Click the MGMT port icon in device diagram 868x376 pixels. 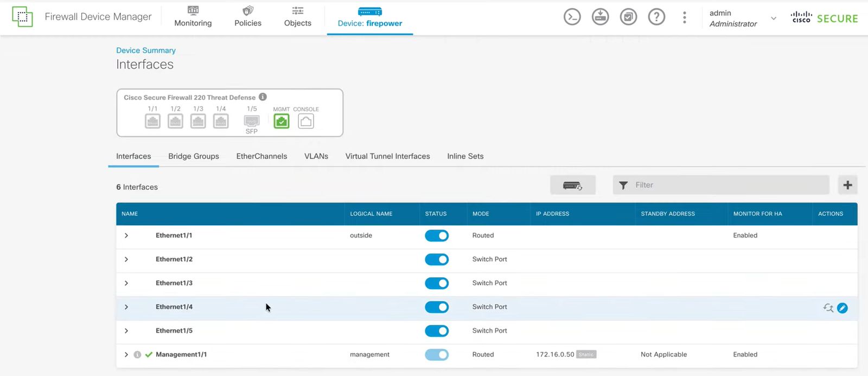(x=282, y=122)
